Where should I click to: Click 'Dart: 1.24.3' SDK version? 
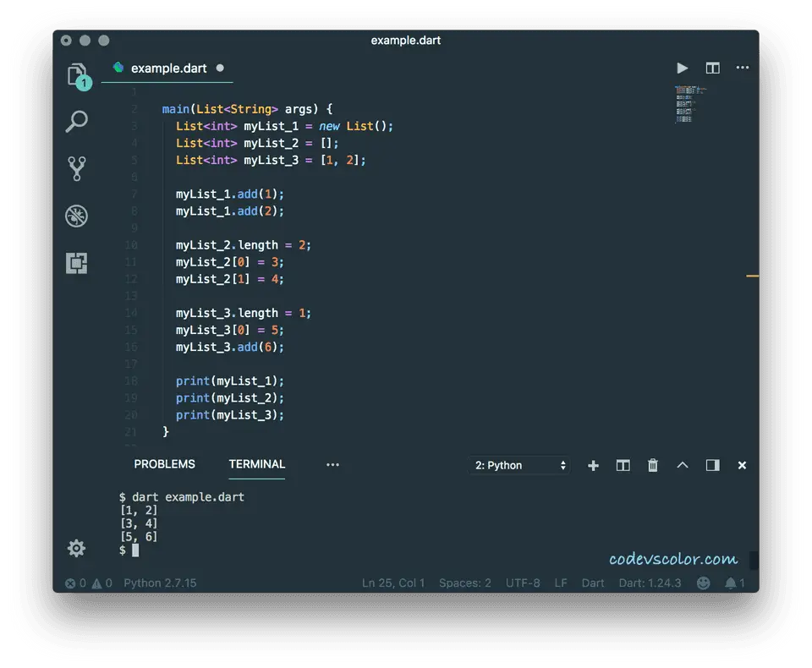[650, 583]
